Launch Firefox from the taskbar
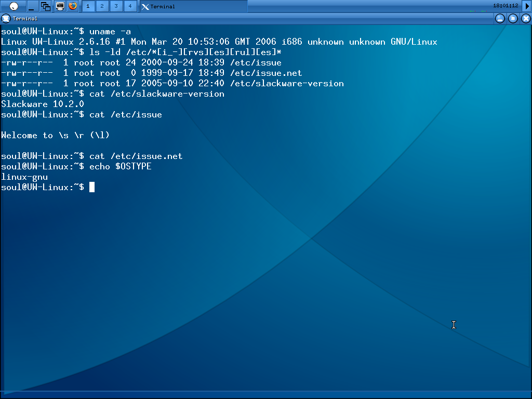532x399 pixels. pyautogui.click(x=73, y=6)
